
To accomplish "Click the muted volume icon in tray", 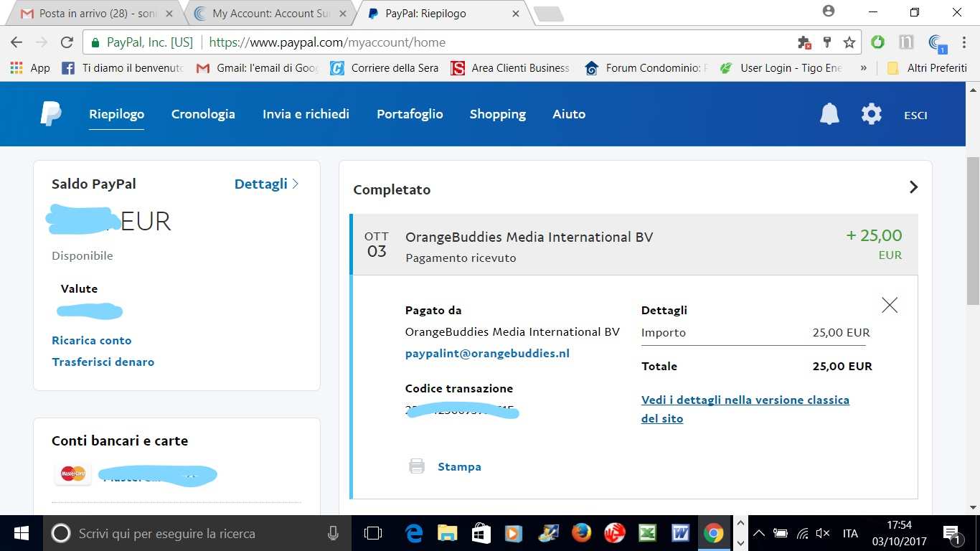I will pyautogui.click(x=823, y=533).
